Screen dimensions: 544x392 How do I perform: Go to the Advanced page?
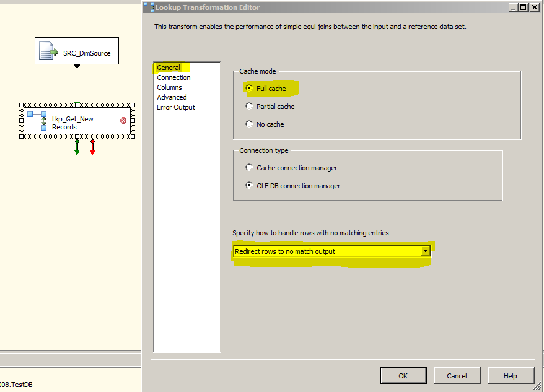click(172, 97)
